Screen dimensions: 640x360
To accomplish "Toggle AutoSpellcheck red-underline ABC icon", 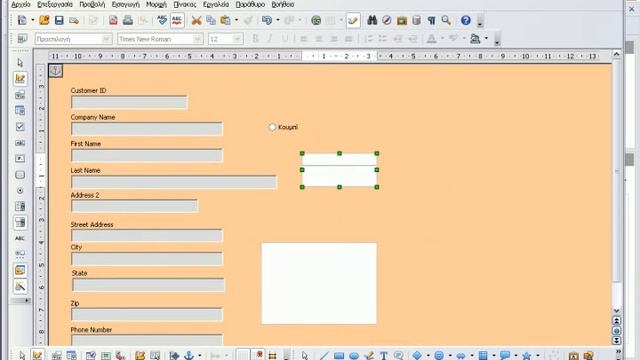I will (x=177, y=20).
